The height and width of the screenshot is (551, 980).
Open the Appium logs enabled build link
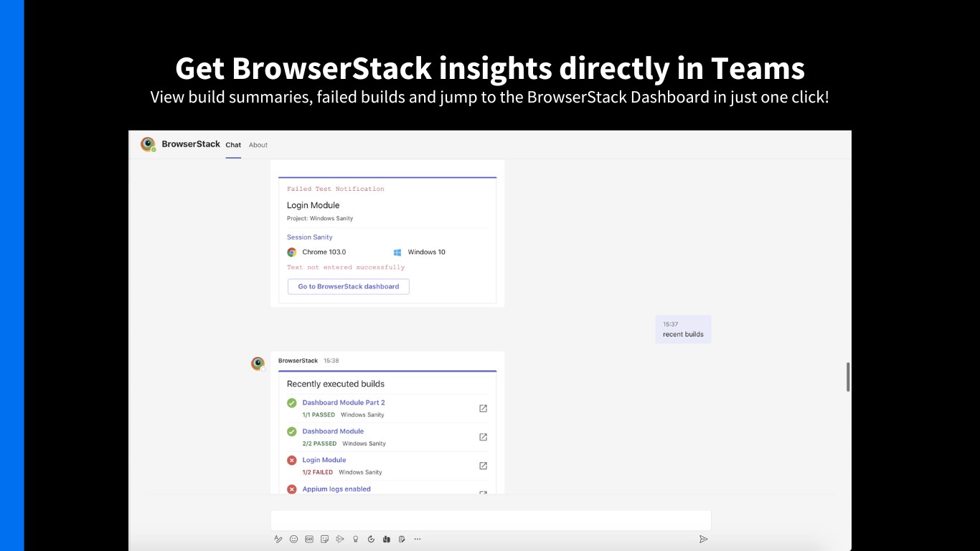(336, 489)
